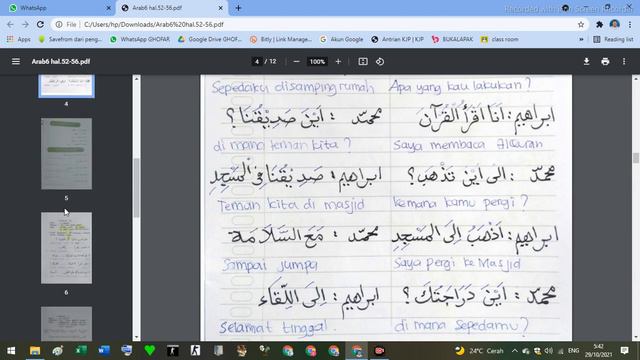This screenshot has width=640, height=360.
Task: Click the ENG language indicator
Action: (x=573, y=351)
